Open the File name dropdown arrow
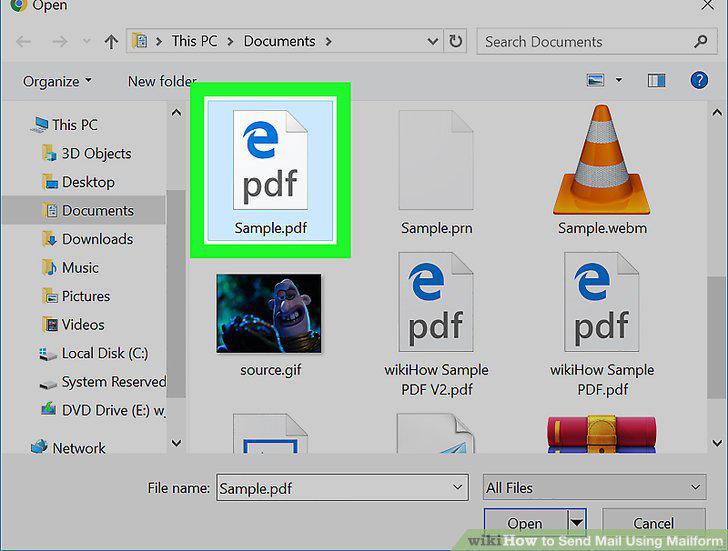This screenshot has height=551, width=728. [x=457, y=487]
